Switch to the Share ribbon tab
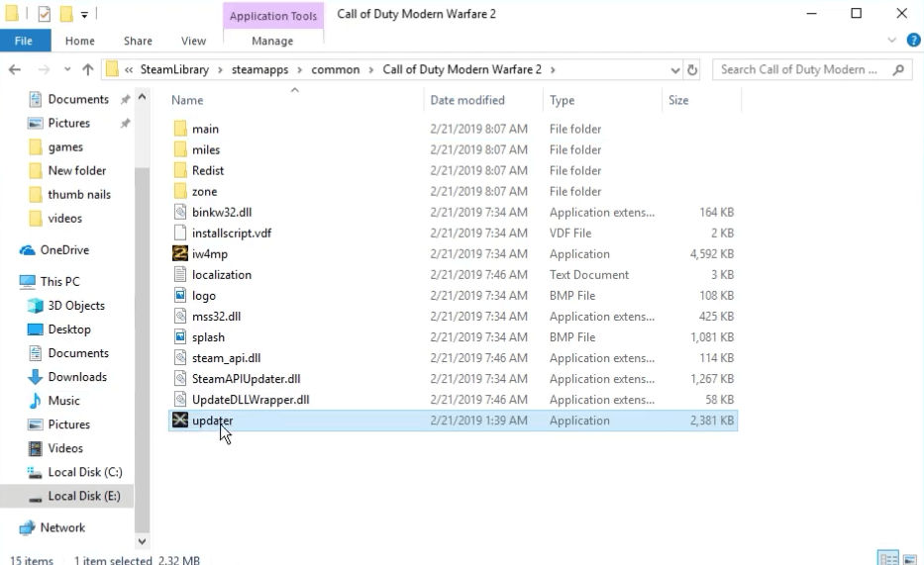This screenshot has width=924, height=565. pos(138,41)
